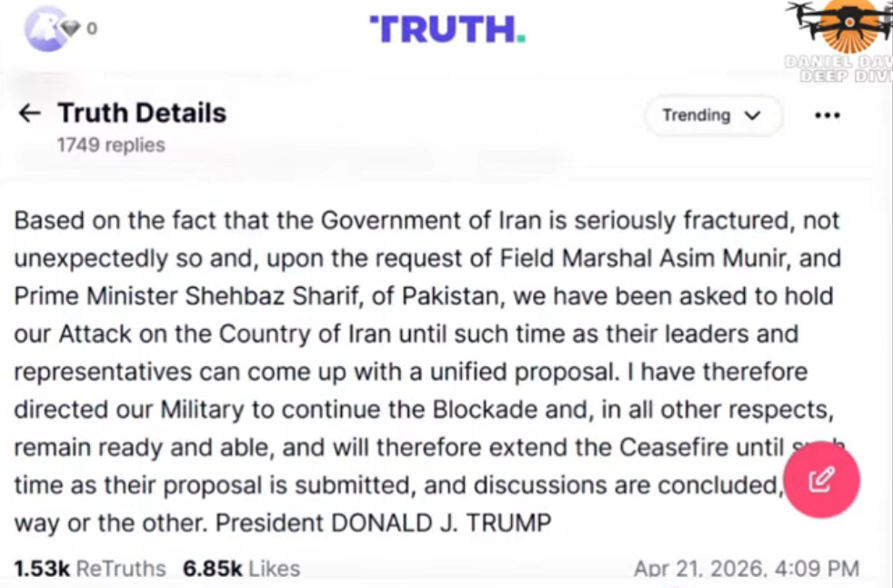893x588 pixels.
Task: Select the Truth Details heading
Action: click(142, 113)
